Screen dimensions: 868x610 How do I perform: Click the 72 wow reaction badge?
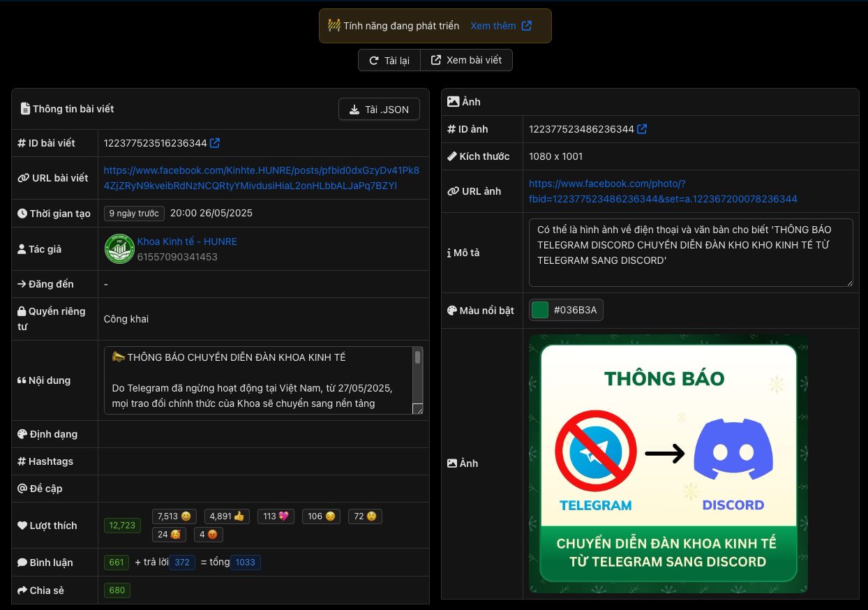pyautogui.click(x=365, y=516)
